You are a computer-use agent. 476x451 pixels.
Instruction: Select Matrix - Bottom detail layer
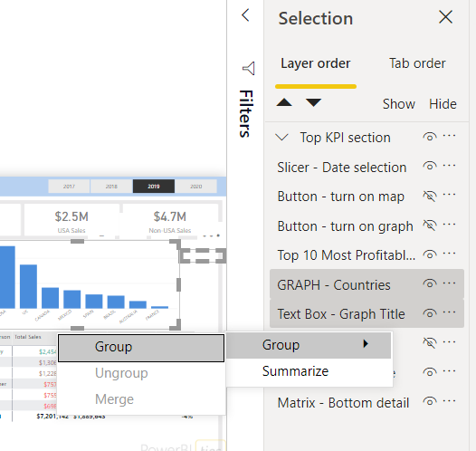coord(343,403)
